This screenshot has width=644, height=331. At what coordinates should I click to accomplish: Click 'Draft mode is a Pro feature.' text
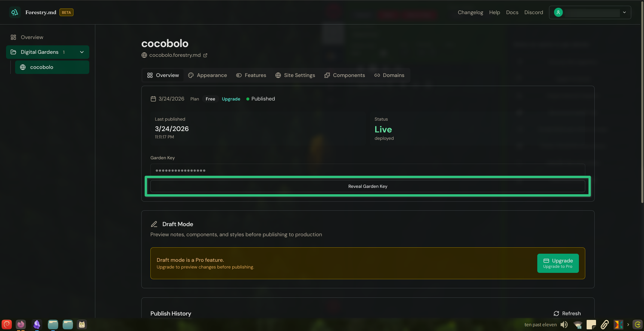tap(190, 260)
